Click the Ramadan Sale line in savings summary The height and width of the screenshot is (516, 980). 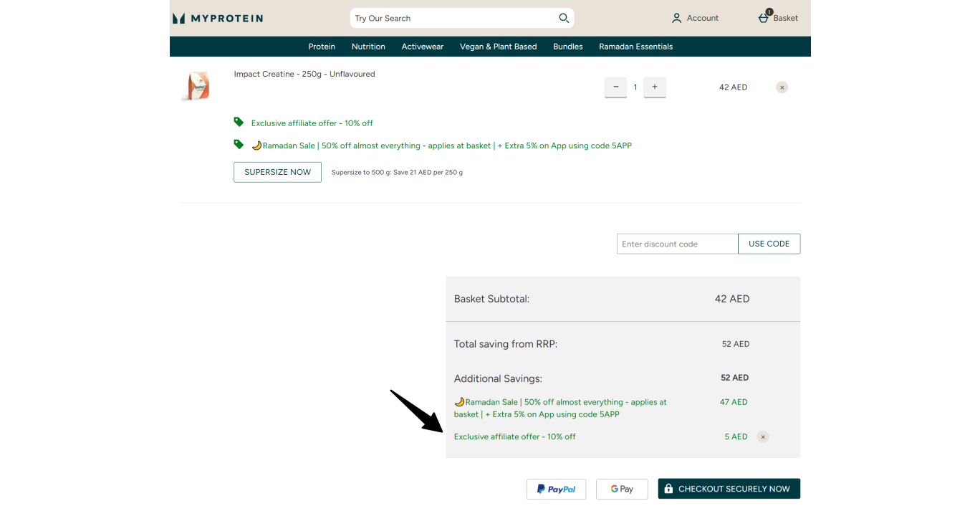click(561, 408)
